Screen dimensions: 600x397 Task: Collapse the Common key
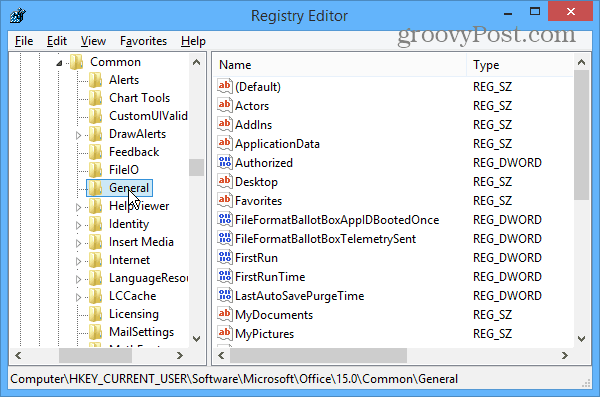click(59, 62)
